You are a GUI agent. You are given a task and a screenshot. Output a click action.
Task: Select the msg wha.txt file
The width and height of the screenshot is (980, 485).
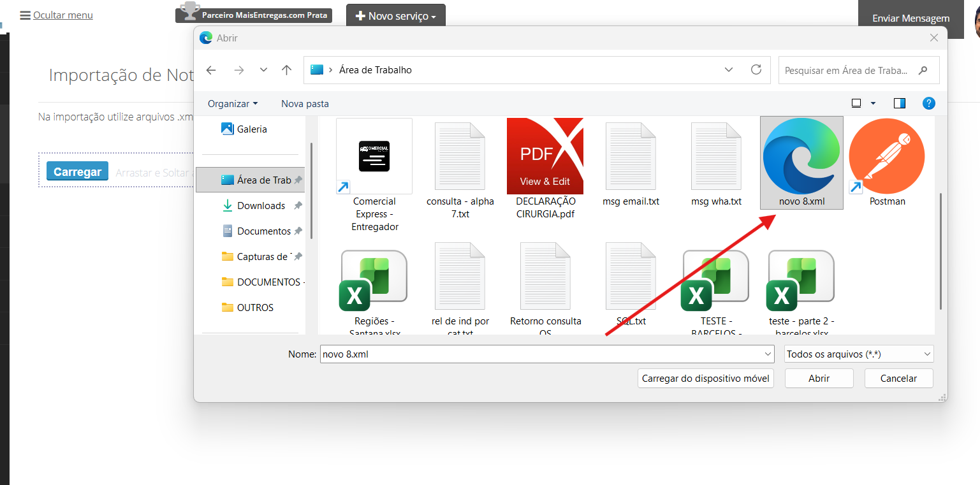(x=716, y=164)
